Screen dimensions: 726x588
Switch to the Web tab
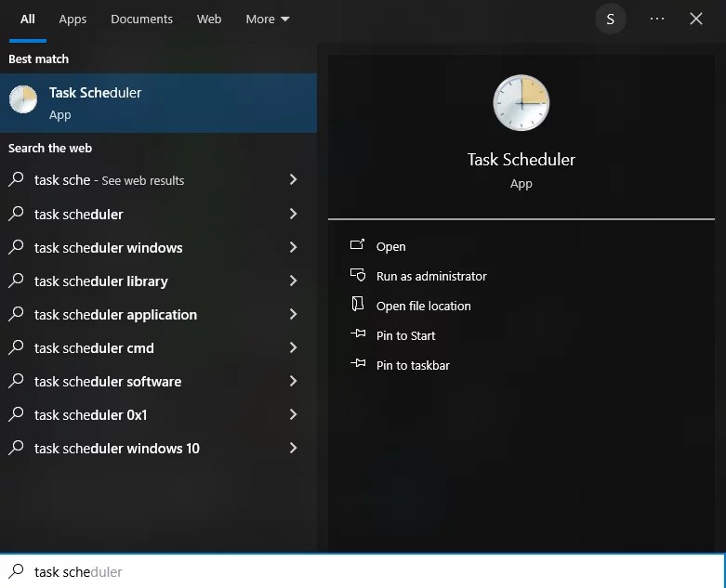point(209,19)
